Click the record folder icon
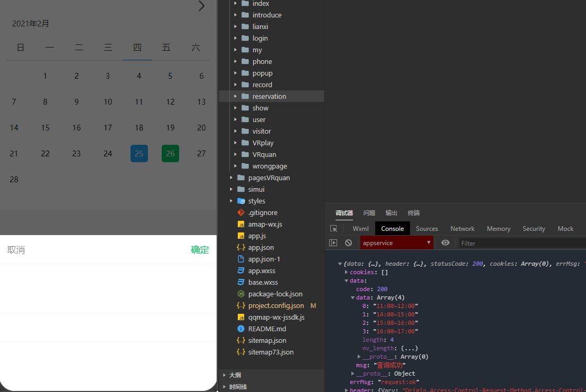 point(245,85)
